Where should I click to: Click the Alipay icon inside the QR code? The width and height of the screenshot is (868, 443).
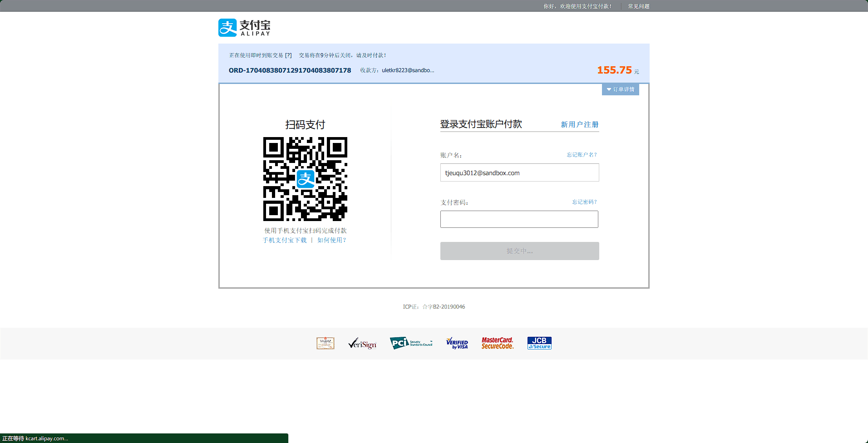(x=306, y=179)
